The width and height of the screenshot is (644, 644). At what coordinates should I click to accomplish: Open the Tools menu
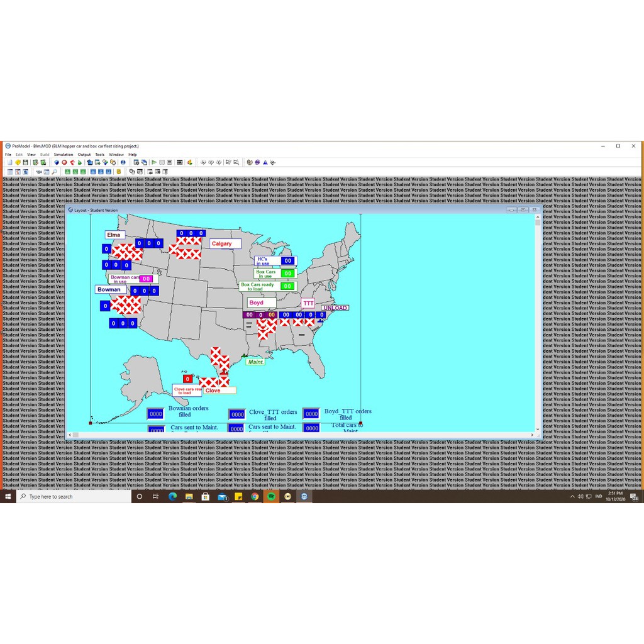100,154
